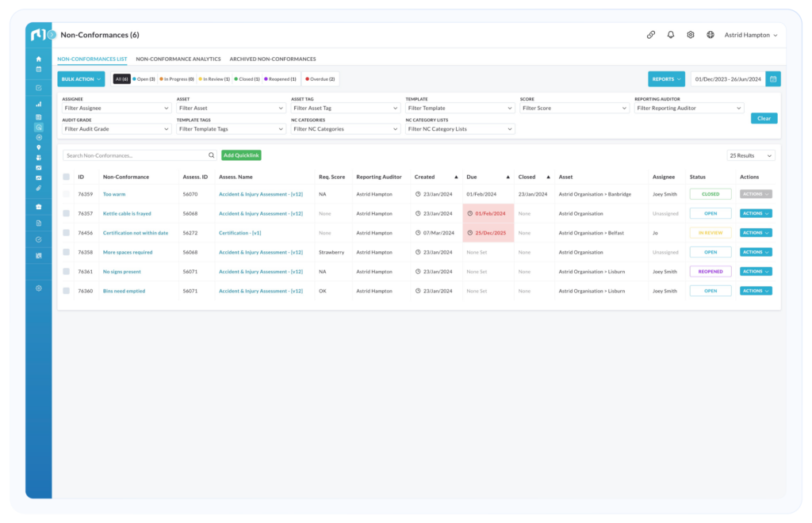Open the Filter NC Categories dropdown
The image size is (812, 523).
pyautogui.click(x=345, y=129)
